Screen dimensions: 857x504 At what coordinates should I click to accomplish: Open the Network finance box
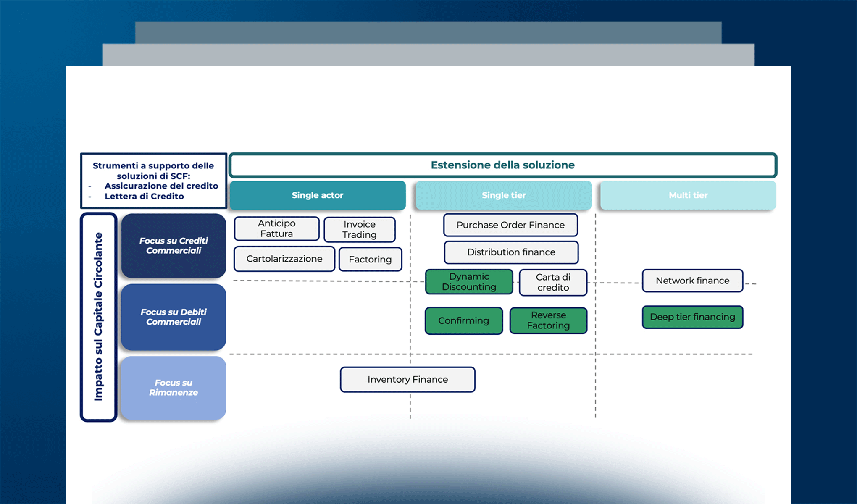(692, 281)
